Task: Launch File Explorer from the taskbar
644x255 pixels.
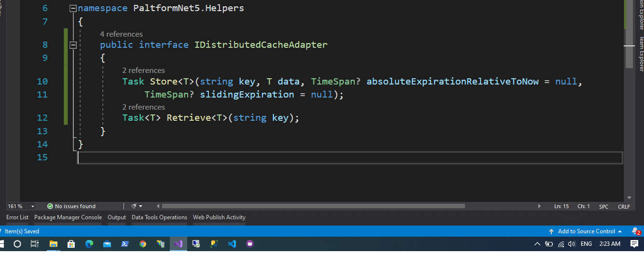Action: pyautogui.click(x=53, y=244)
